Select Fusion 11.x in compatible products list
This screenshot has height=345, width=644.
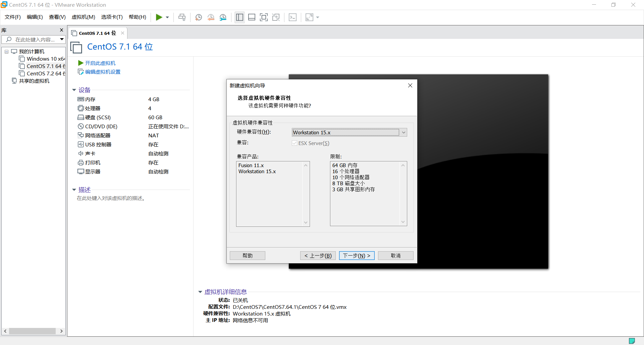[251, 165]
